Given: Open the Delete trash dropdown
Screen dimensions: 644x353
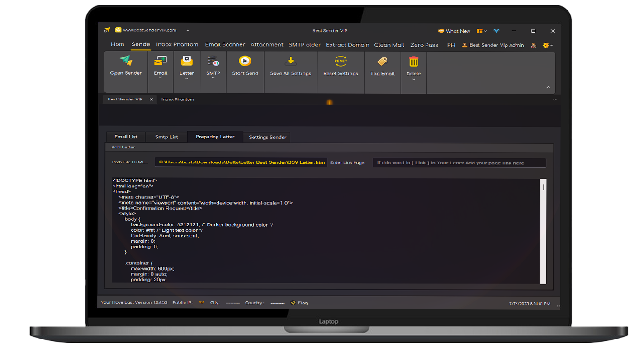Looking at the screenshot, I should pos(414,80).
